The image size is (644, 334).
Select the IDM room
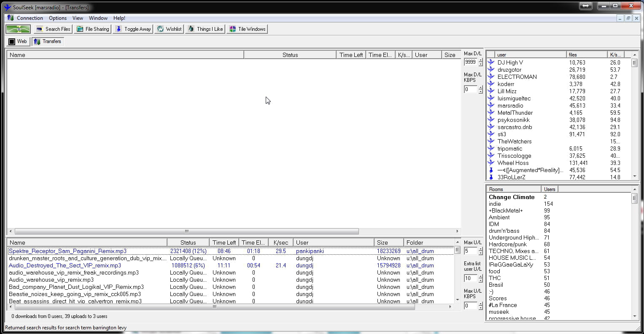494,224
